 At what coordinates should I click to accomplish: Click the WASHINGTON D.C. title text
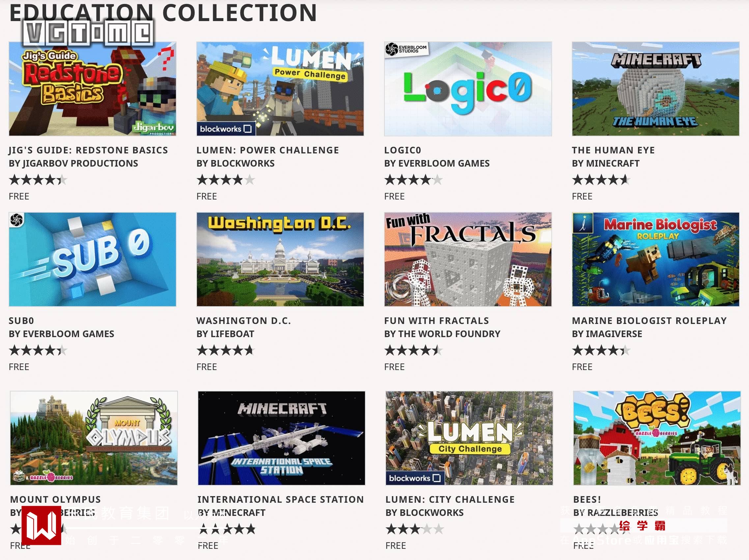(x=244, y=321)
